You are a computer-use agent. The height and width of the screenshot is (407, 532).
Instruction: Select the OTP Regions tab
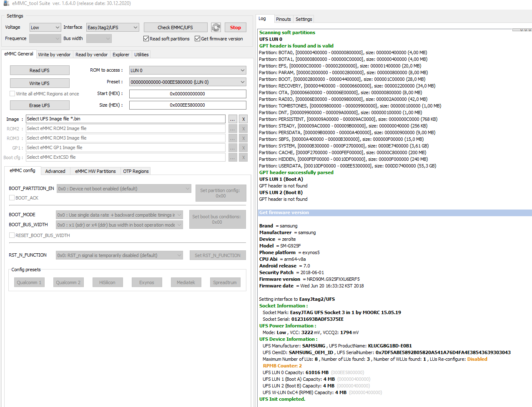point(136,171)
